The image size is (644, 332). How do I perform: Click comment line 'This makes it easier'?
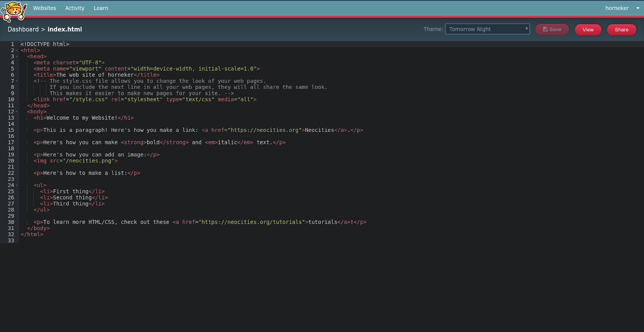click(142, 93)
